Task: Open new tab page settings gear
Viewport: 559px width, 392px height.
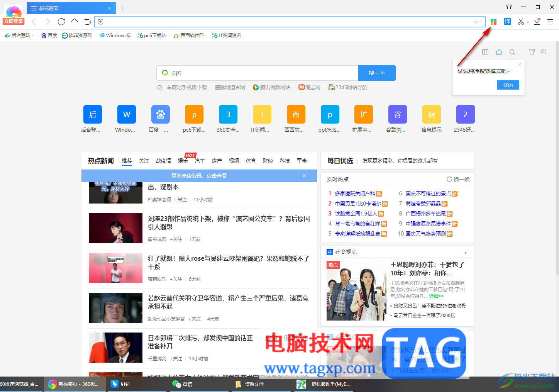Action: [544, 51]
